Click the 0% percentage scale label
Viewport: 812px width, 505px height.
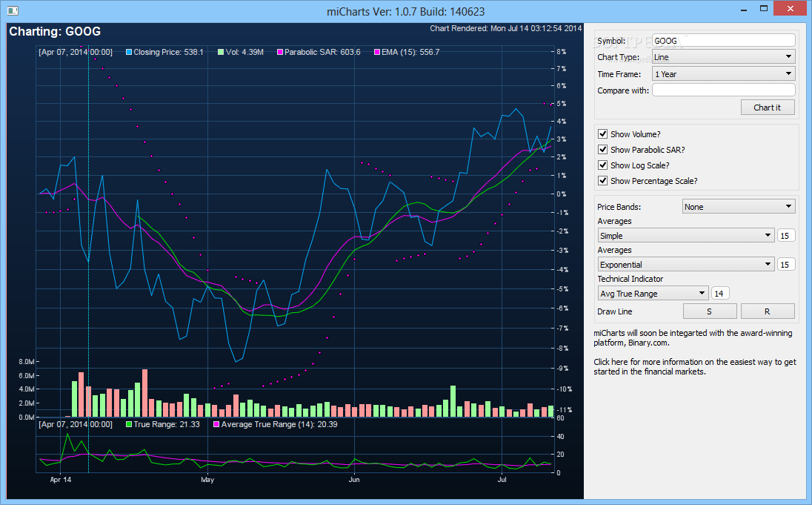point(562,194)
